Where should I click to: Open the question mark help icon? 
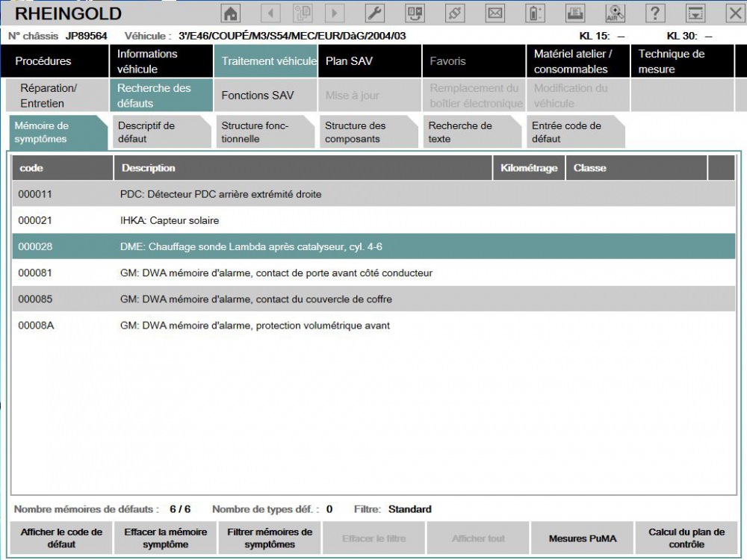655,13
